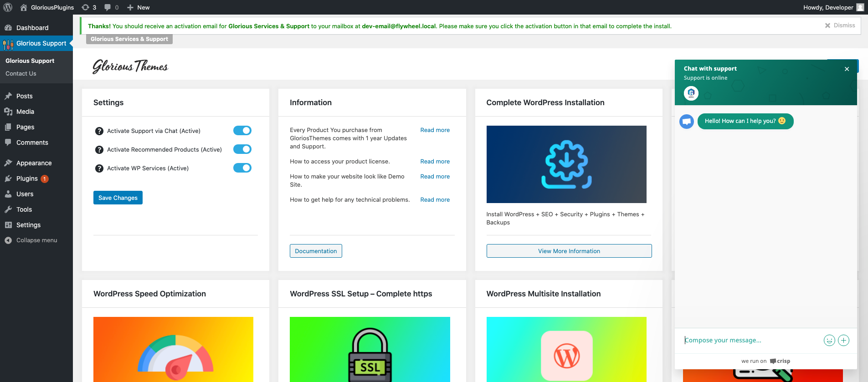Viewport: 868px width, 382px height.
Task: Toggle Activate Support via Chat switch
Action: (x=242, y=131)
